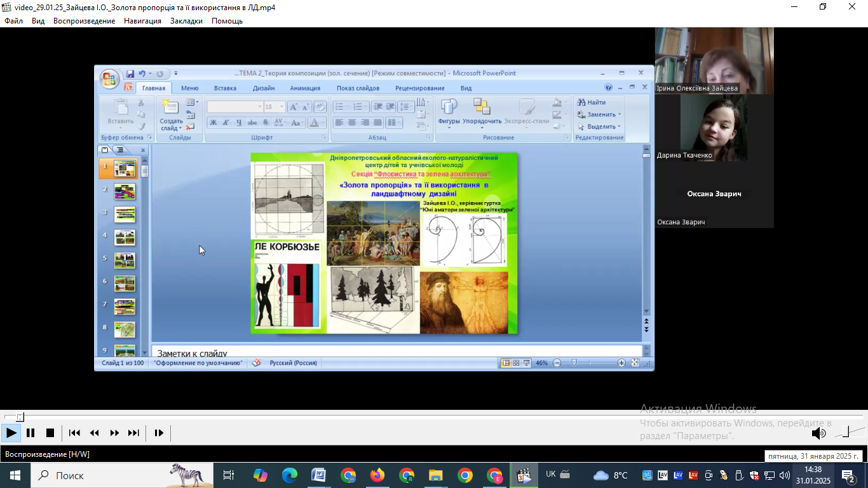Skip to the next file icon
The height and width of the screenshot is (488, 868).
[133, 433]
